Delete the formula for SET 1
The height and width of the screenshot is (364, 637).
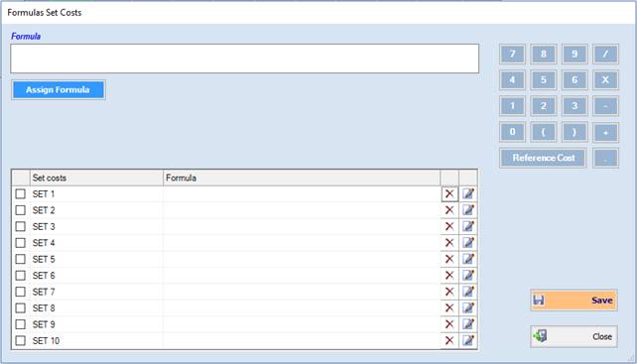tap(449, 193)
